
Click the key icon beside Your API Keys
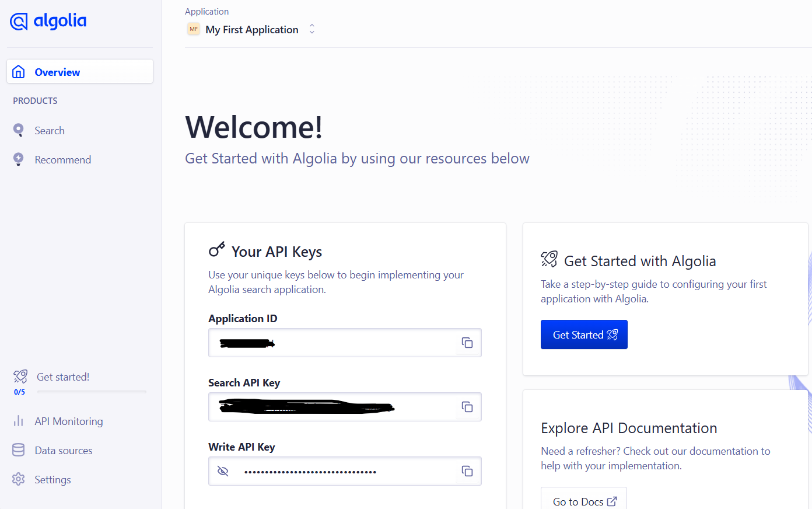217,250
